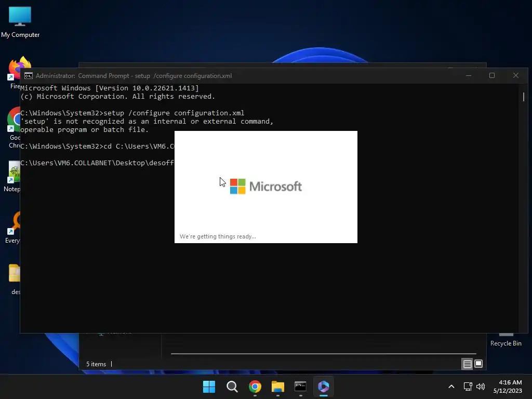Screen dimensions: 532x399
Task: Click the "setup /configure configuration.xml" command line
Action: click(174, 113)
